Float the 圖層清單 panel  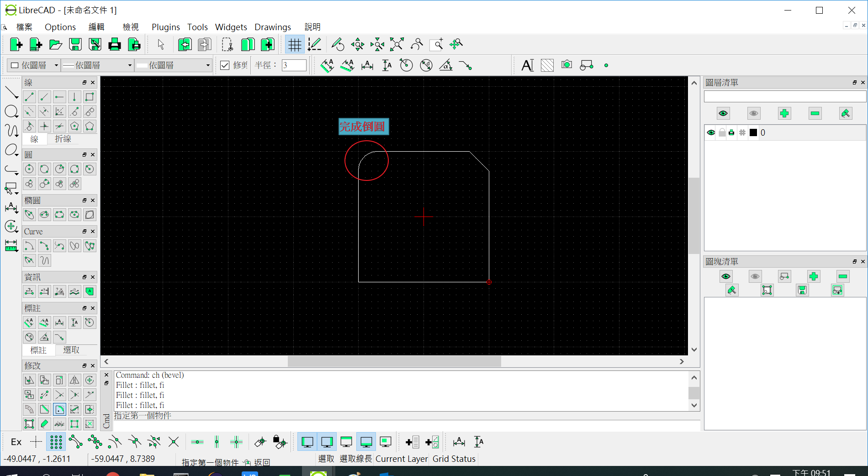click(x=855, y=83)
